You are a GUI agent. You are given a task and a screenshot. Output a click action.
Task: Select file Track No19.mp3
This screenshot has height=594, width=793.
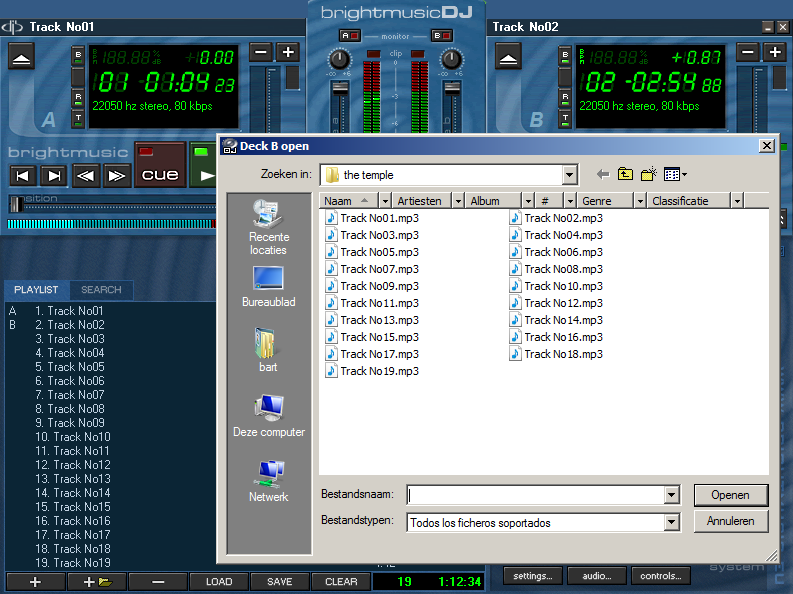372,371
